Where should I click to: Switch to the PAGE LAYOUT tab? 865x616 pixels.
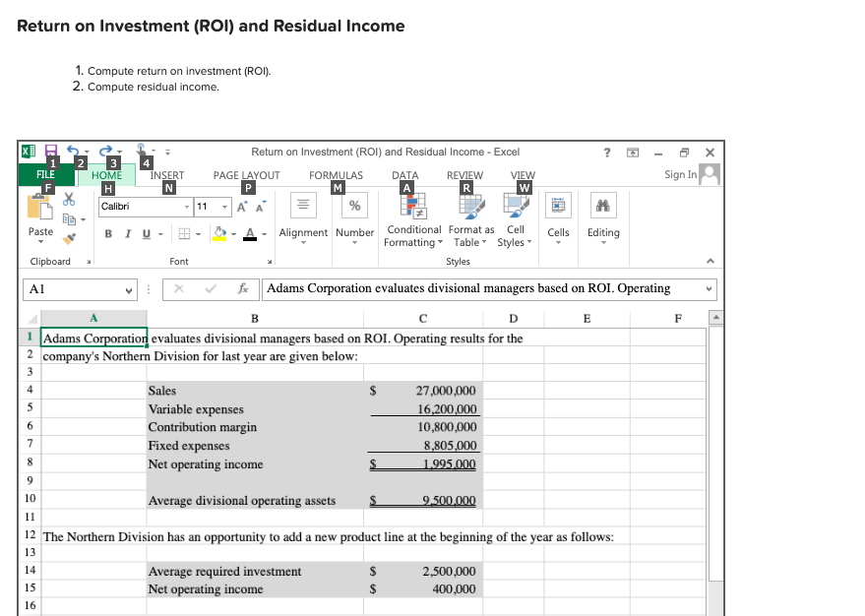tap(247, 175)
